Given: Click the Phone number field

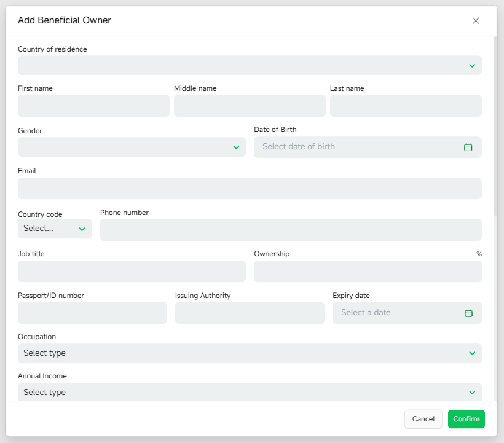Looking at the screenshot, I should pos(291,230).
